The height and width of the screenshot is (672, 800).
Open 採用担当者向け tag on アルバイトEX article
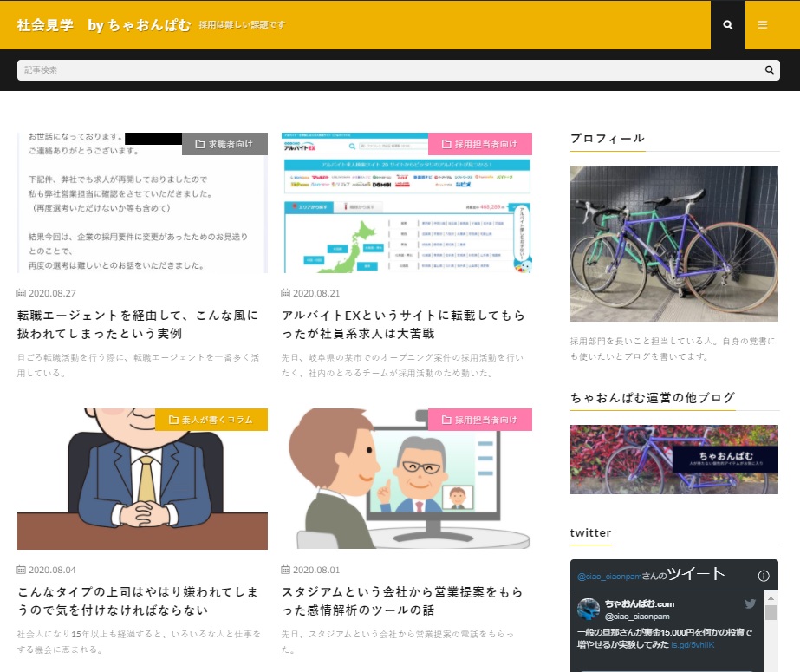tap(479, 144)
